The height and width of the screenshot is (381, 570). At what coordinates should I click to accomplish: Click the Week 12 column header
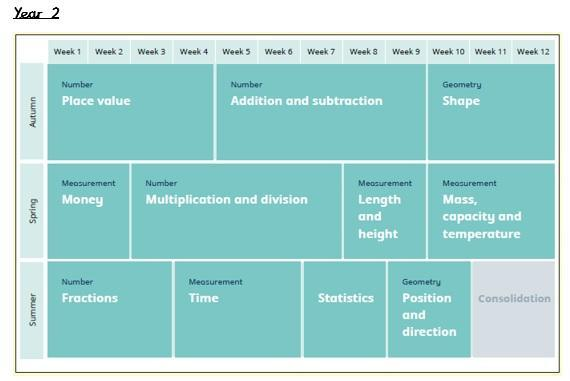click(x=533, y=52)
